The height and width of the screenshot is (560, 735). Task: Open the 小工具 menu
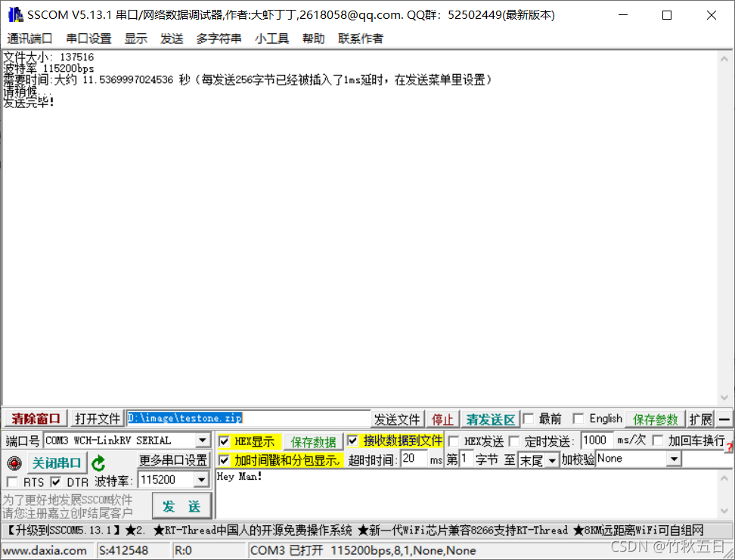pyautogui.click(x=271, y=39)
